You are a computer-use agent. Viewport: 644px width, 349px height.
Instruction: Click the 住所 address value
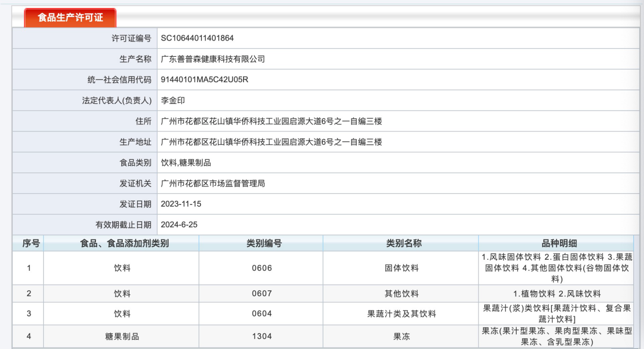(x=271, y=121)
